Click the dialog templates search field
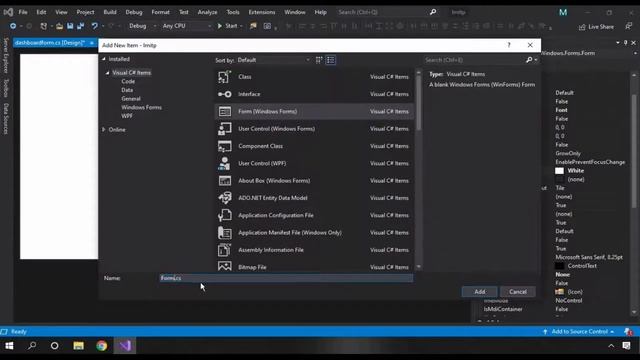Viewport: 640px width, 360px height. pyautogui.click(x=473, y=60)
